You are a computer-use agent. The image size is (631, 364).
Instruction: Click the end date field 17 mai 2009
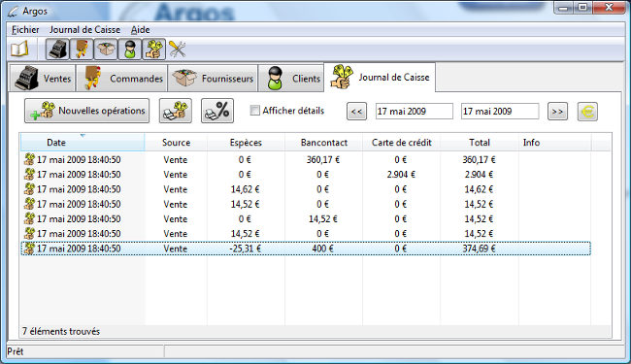[x=500, y=112]
